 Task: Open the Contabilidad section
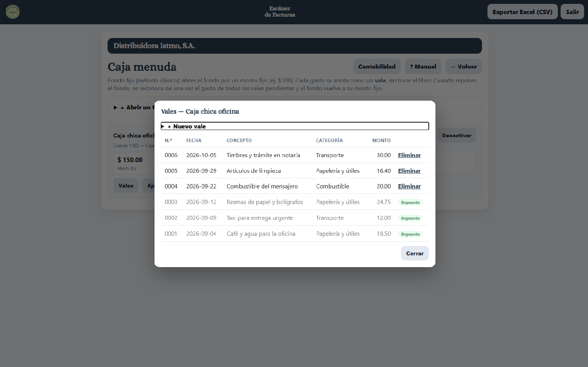pyautogui.click(x=377, y=67)
